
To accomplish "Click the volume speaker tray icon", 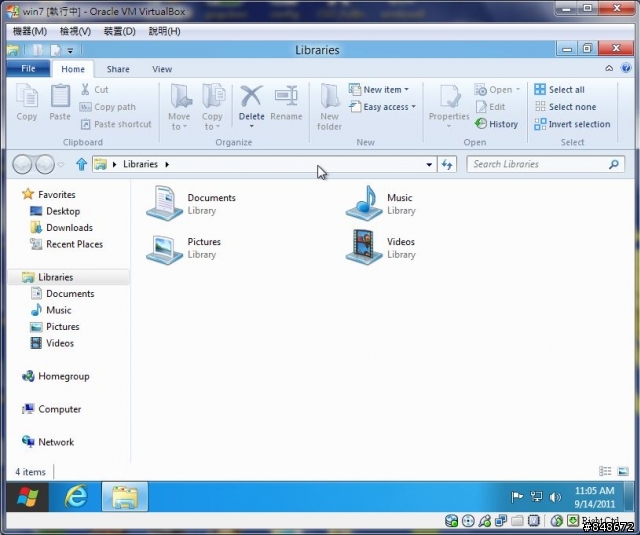I will [x=555, y=497].
